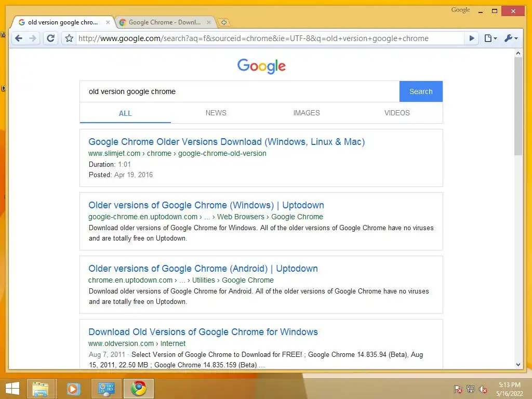Viewport: 532px width, 399px height.
Task: Minimize the Chrome window
Action: click(481, 11)
